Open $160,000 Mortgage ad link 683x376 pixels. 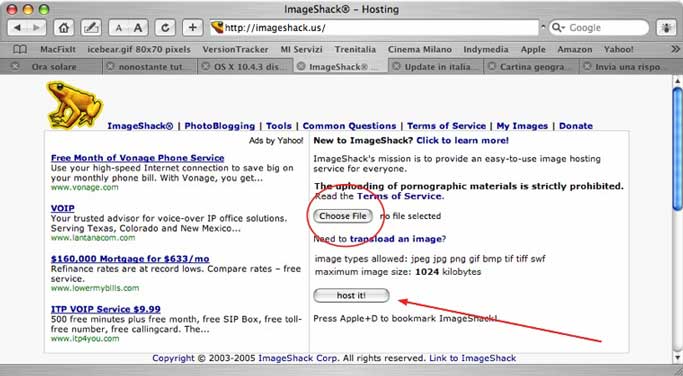pyautogui.click(x=130, y=259)
